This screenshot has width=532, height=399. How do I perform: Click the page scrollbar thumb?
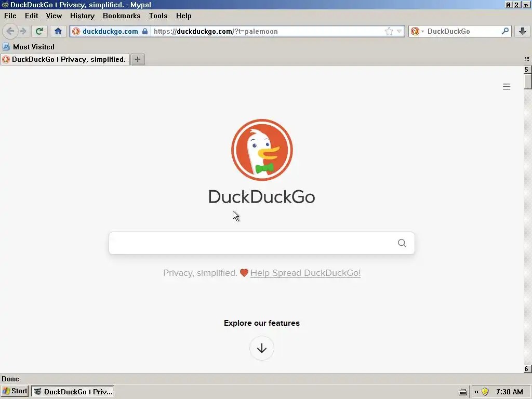pyautogui.click(x=527, y=82)
